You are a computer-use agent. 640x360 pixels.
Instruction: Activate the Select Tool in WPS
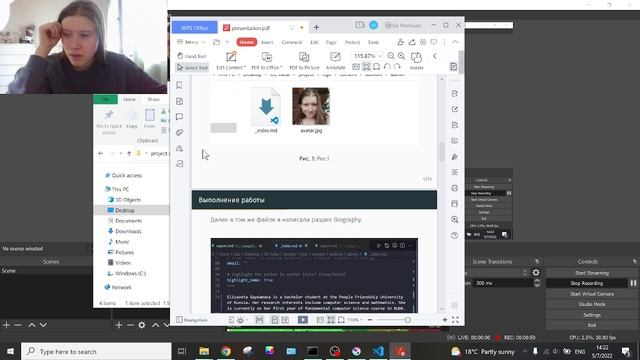(192, 67)
